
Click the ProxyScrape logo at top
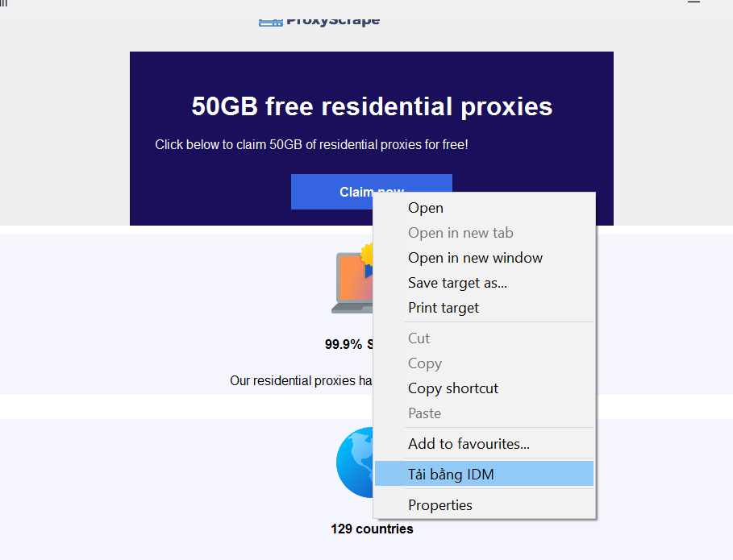[319, 19]
